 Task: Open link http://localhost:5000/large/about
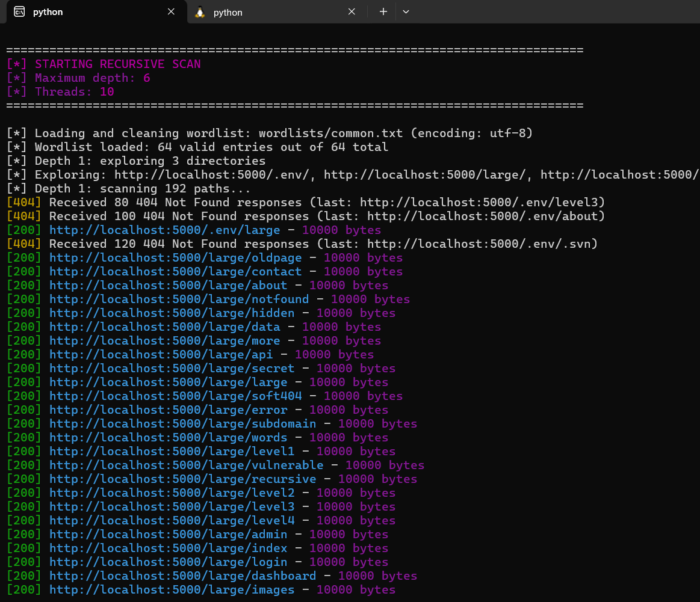(x=169, y=286)
